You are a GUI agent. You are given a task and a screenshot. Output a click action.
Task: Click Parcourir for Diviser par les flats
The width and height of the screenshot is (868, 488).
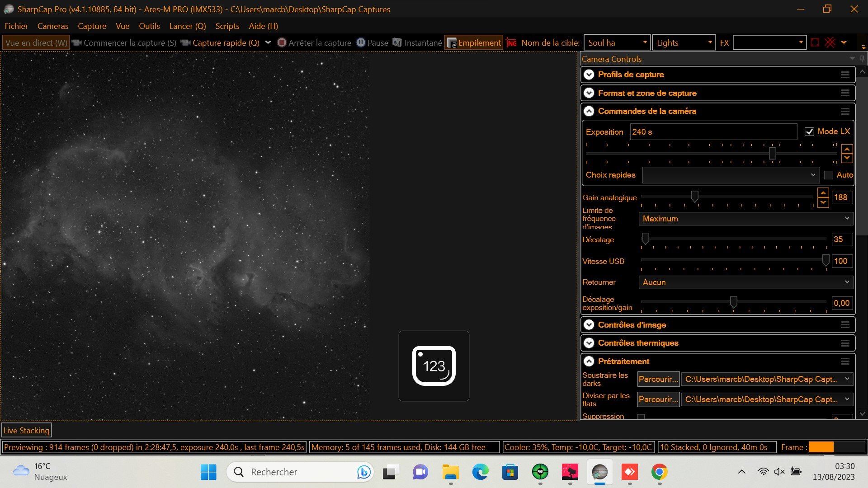(658, 399)
